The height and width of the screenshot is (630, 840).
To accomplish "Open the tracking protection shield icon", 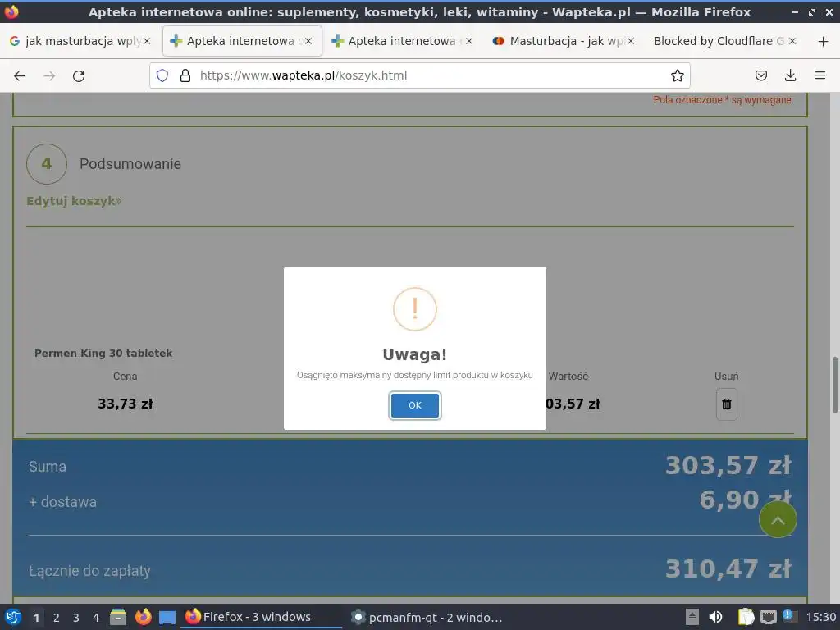I will click(x=162, y=75).
